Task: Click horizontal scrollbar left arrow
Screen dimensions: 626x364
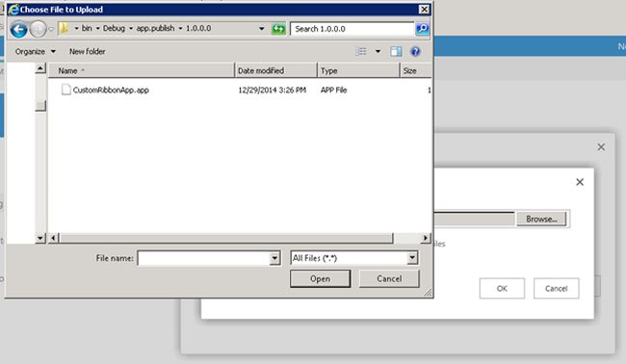Action: (x=53, y=238)
